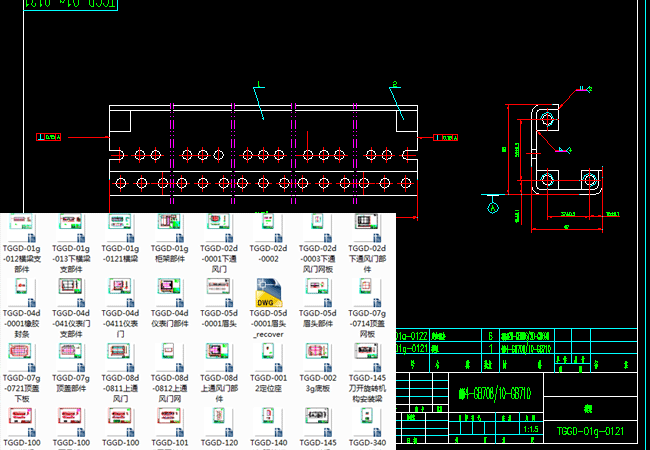The height and width of the screenshot is (450, 650).
Task: Select the TGGD-145 刀开旋转机构安装梁 file
Action: pyautogui.click(x=371, y=352)
